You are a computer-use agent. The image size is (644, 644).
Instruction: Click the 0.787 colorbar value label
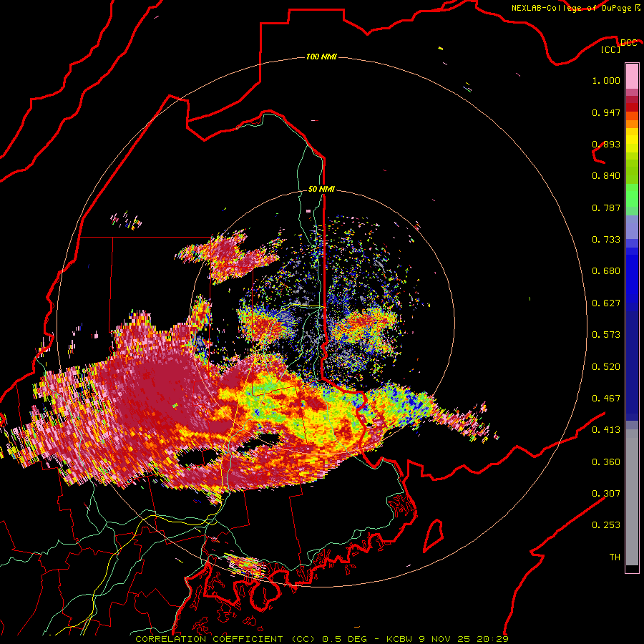click(606, 208)
